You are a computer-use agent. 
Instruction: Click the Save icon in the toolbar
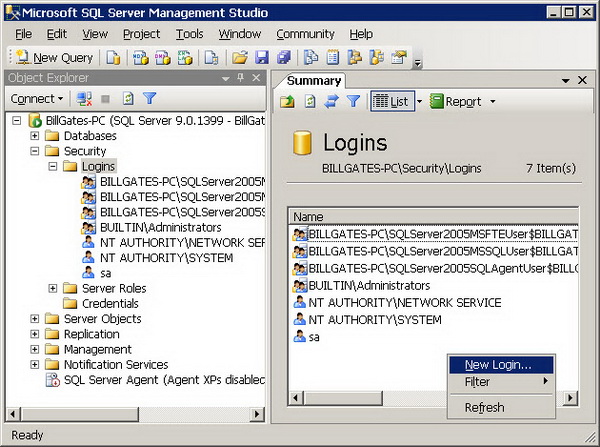(x=262, y=58)
